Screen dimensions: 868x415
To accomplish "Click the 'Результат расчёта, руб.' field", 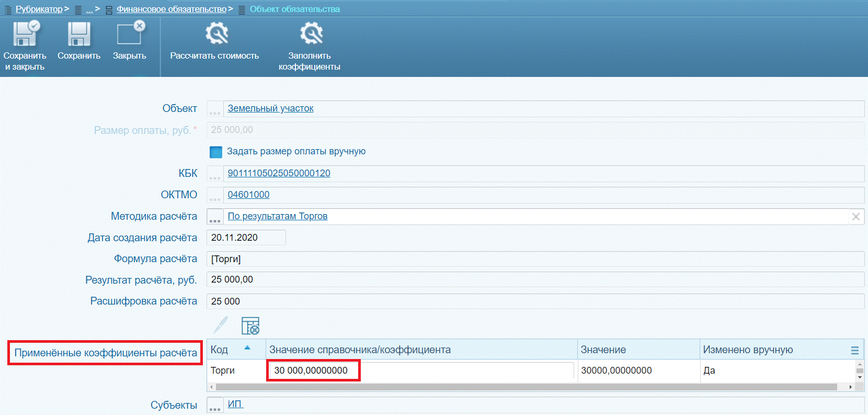I will 535,279.
